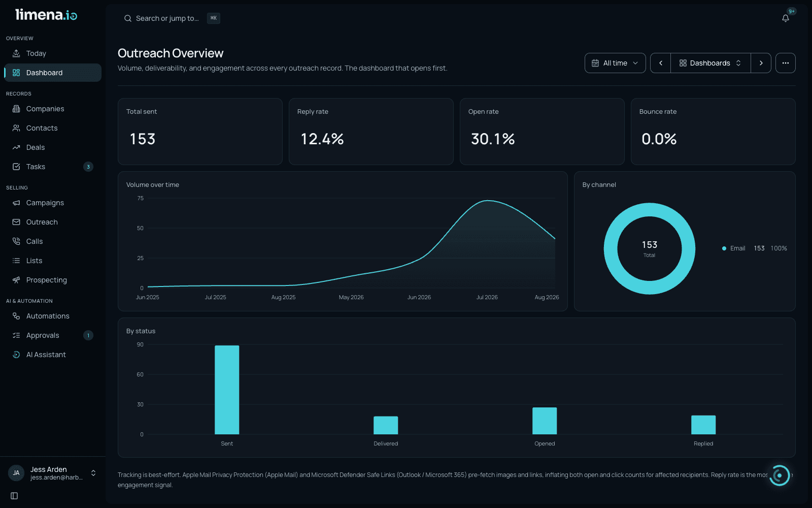Image resolution: width=812 pixels, height=508 pixels.
Task: Click the Deals trend icon
Action: [x=16, y=147]
